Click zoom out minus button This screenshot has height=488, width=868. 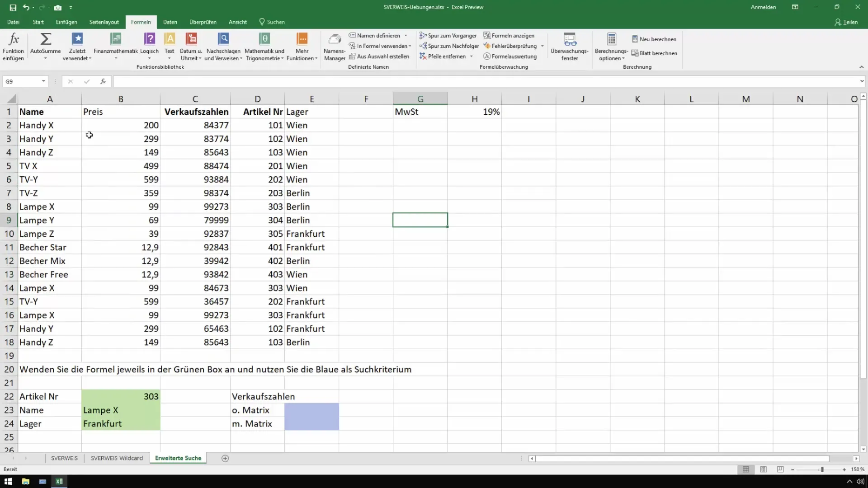coord(793,469)
